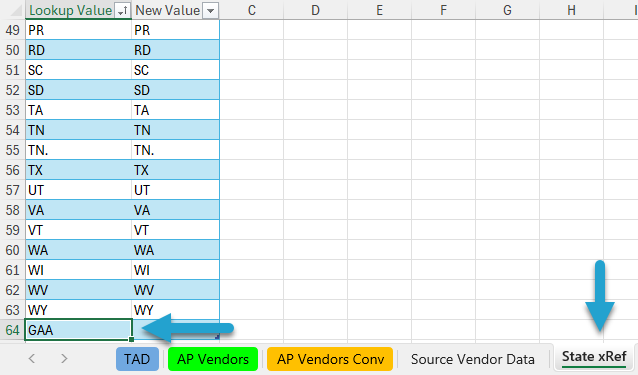
Task: Select column G header
Action: (507, 10)
